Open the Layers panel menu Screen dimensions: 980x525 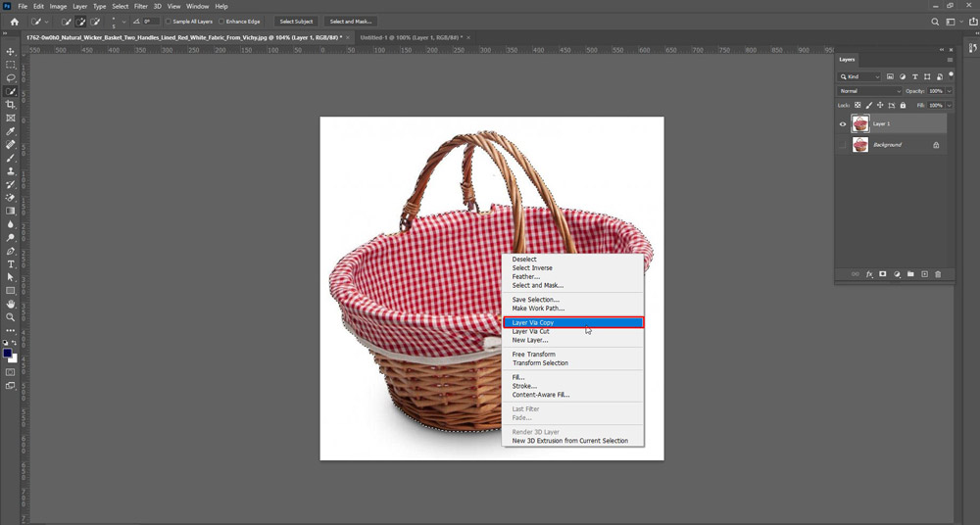pos(950,60)
